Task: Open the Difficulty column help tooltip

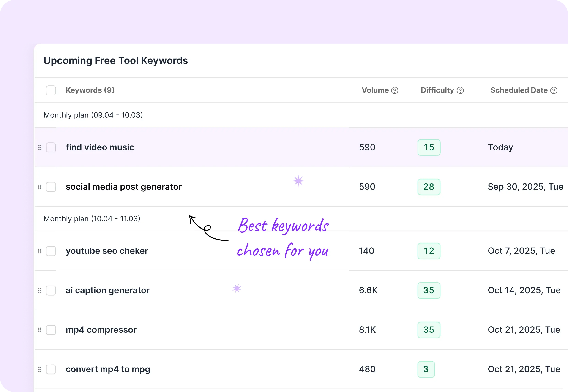Action: point(460,90)
